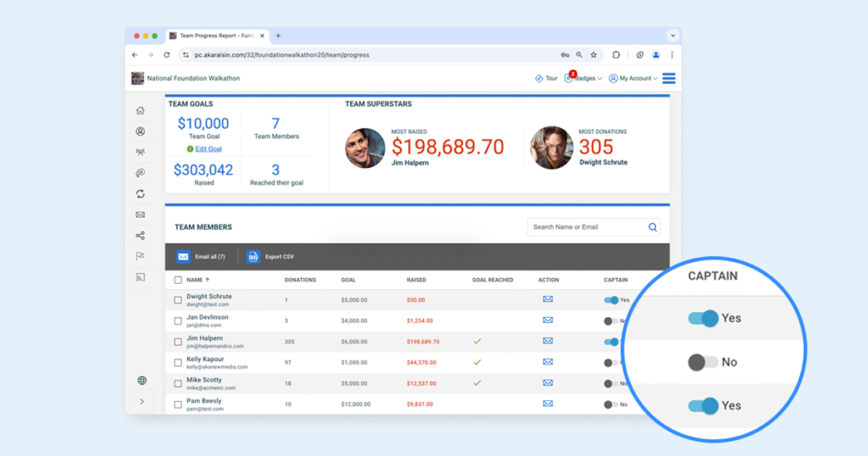The height and width of the screenshot is (456, 868).
Task: Click the Search Name or Email field
Action: (587, 227)
